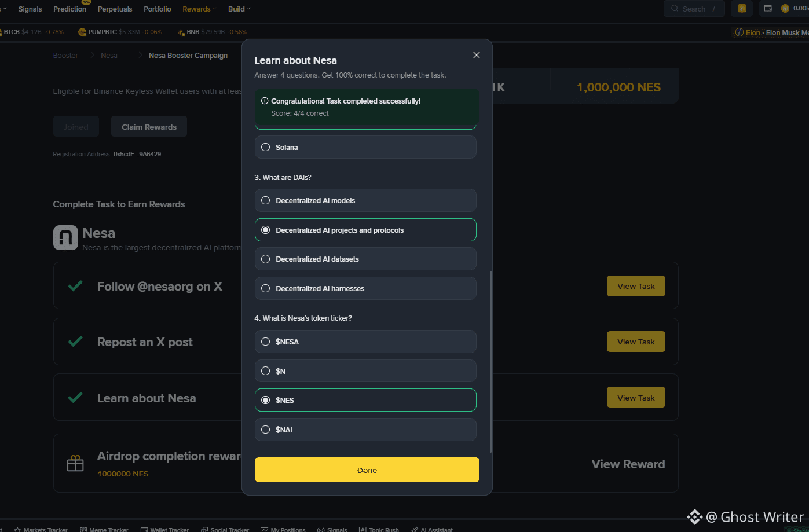Go to Booster in the breadcrumb
809x532 pixels.
pyautogui.click(x=65, y=56)
